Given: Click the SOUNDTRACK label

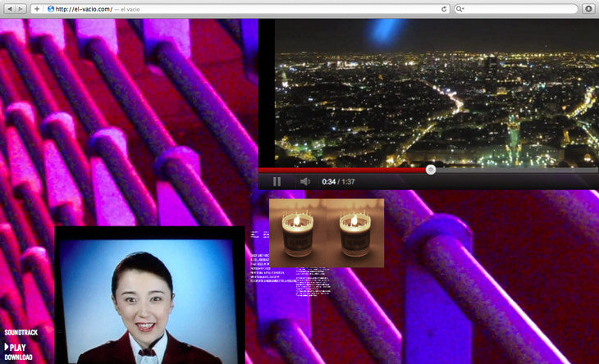Looking at the screenshot, I should tap(21, 333).
